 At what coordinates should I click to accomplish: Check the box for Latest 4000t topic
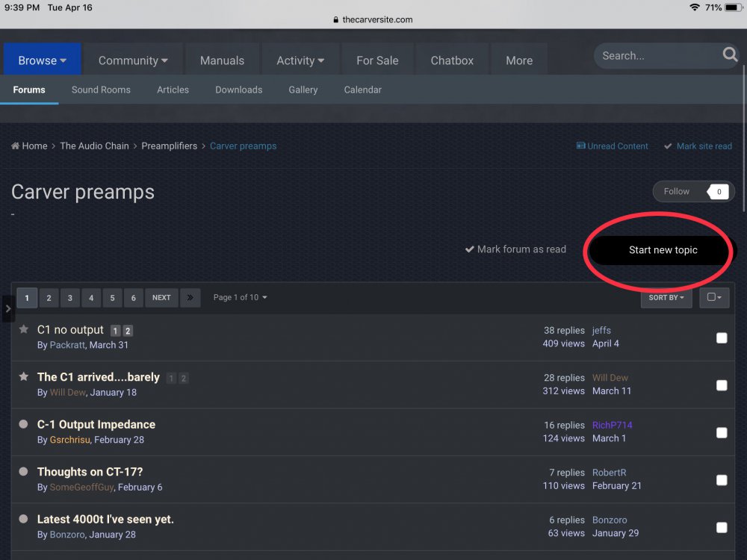pos(722,527)
